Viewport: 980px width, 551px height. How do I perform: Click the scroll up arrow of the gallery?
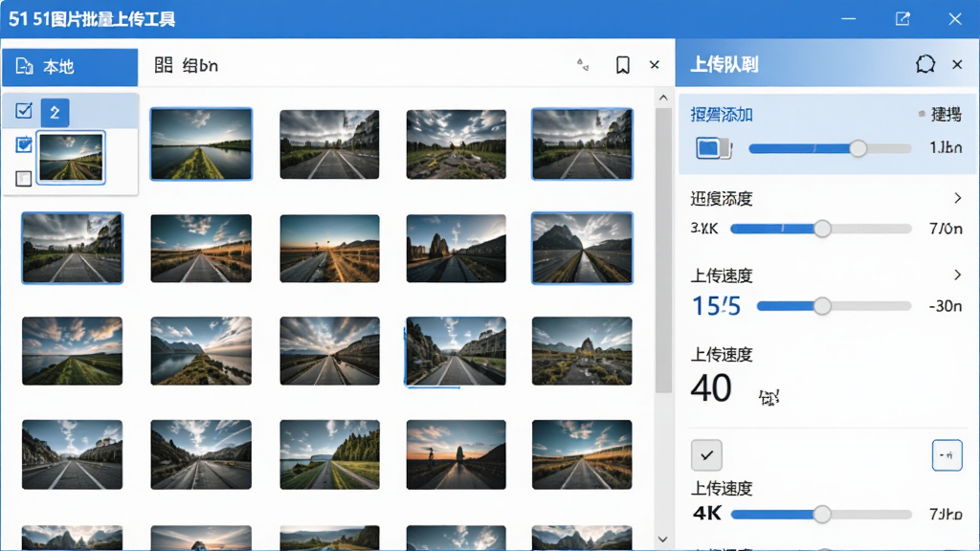663,98
